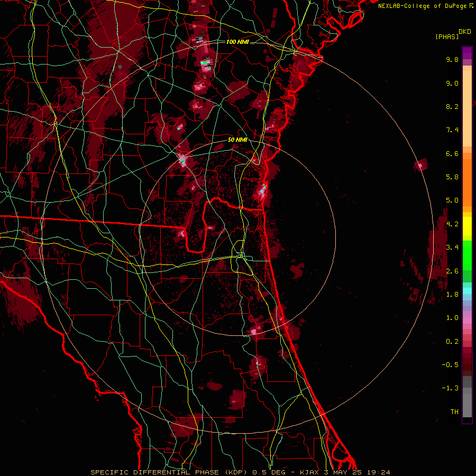Click the "50 NMI" range ring label
476x476 pixels.
pyautogui.click(x=237, y=140)
